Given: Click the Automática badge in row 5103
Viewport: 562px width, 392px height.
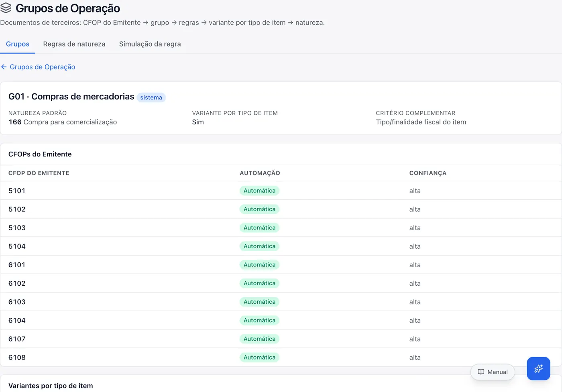Looking at the screenshot, I should [x=260, y=227].
